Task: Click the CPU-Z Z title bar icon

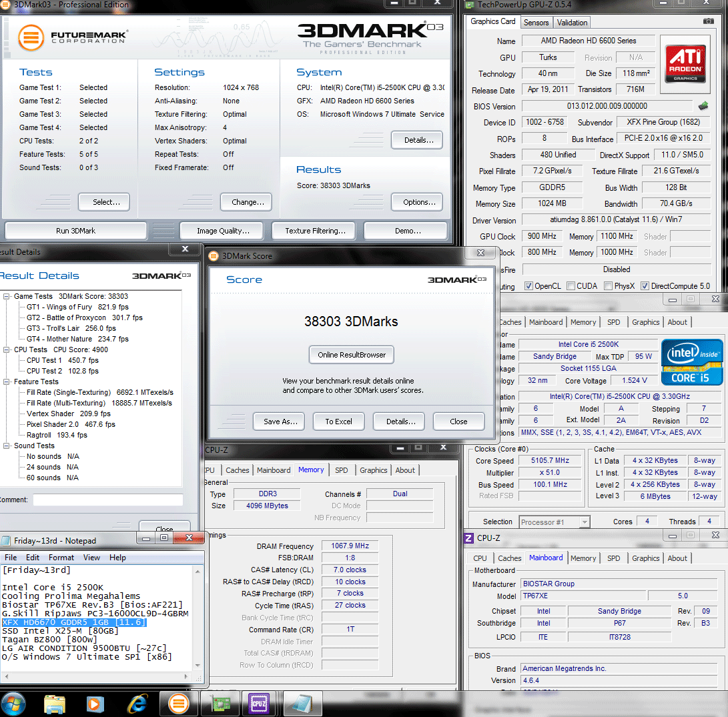Action: pos(469,538)
